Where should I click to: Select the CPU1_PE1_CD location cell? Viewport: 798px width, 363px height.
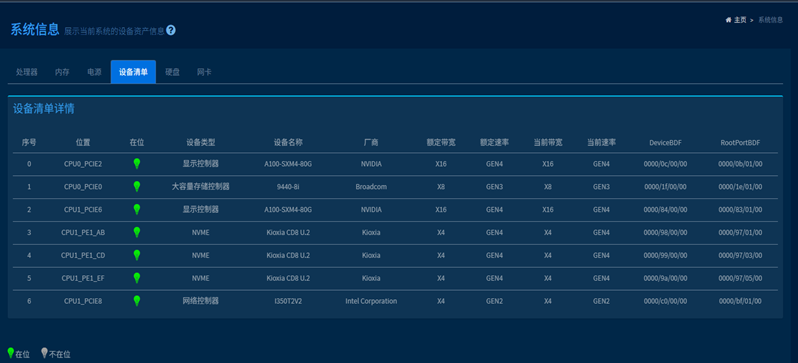coord(83,256)
